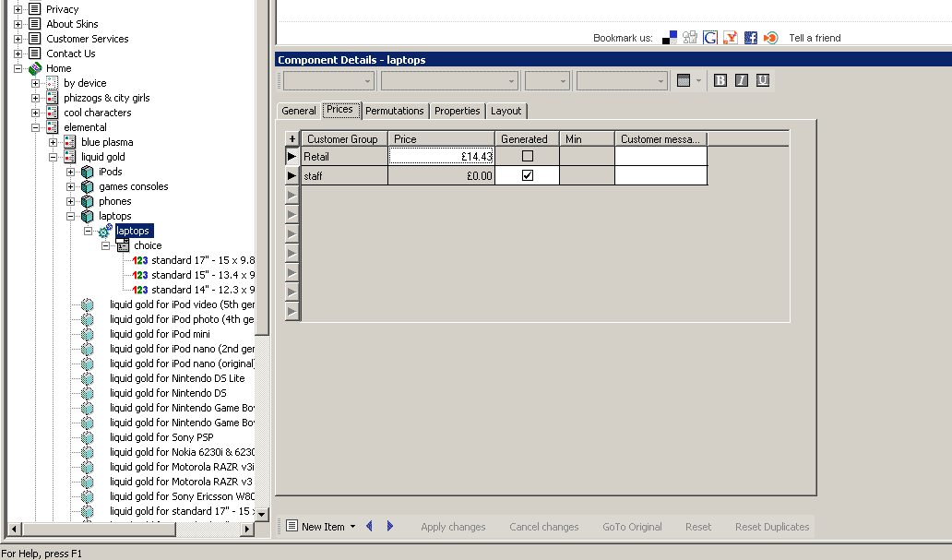Click the Retail price field £14.43
This screenshot has width=952, height=560.
442,157
